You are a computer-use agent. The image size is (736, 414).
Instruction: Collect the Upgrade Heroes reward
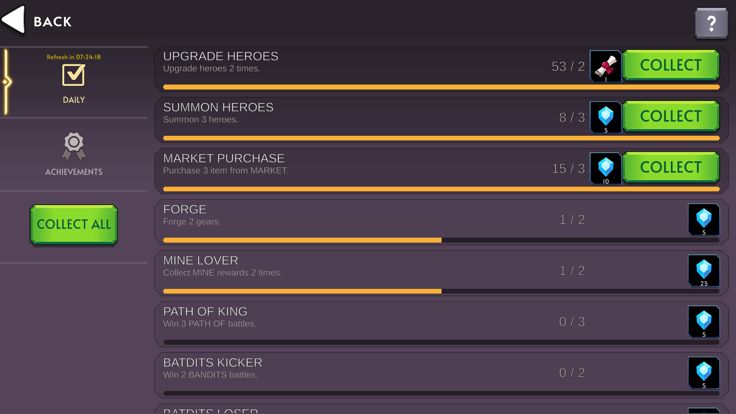pos(670,66)
